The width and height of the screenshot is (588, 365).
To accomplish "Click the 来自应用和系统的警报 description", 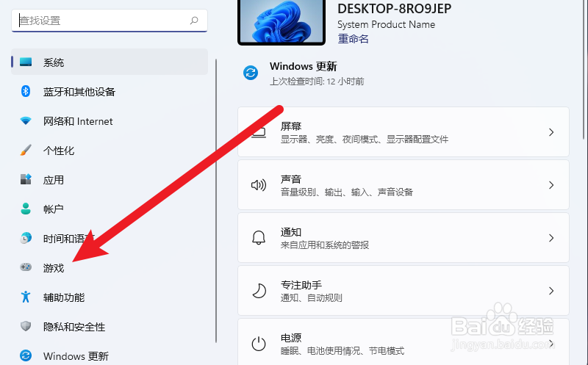I will pyautogui.click(x=325, y=245).
